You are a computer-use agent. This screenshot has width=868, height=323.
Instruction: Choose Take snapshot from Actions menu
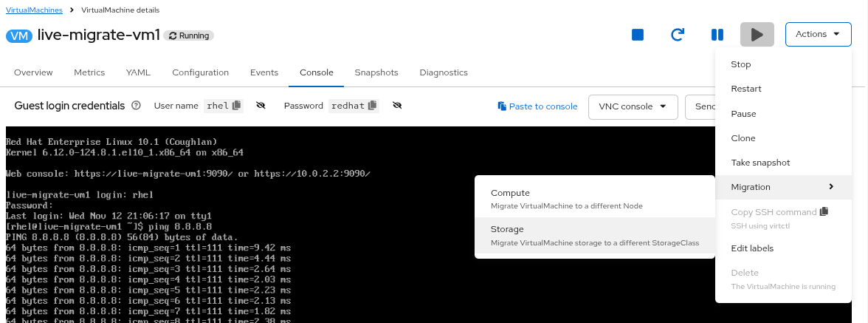pyautogui.click(x=760, y=163)
